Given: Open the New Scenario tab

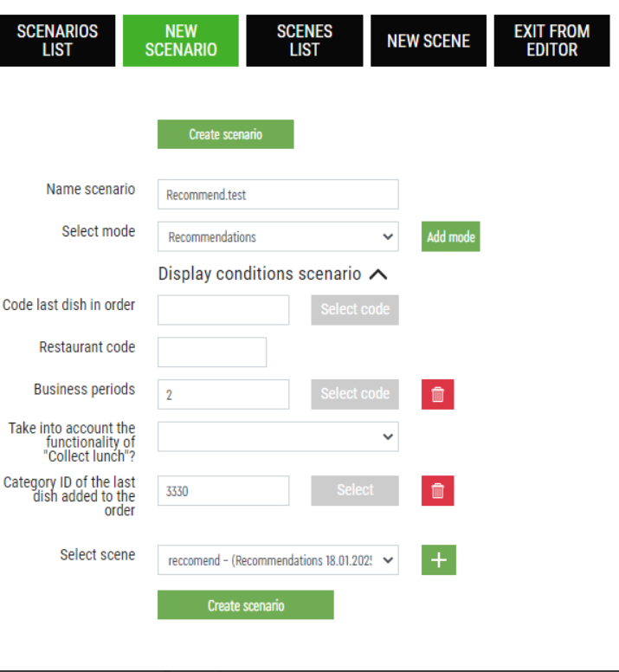Looking at the screenshot, I should (181, 41).
